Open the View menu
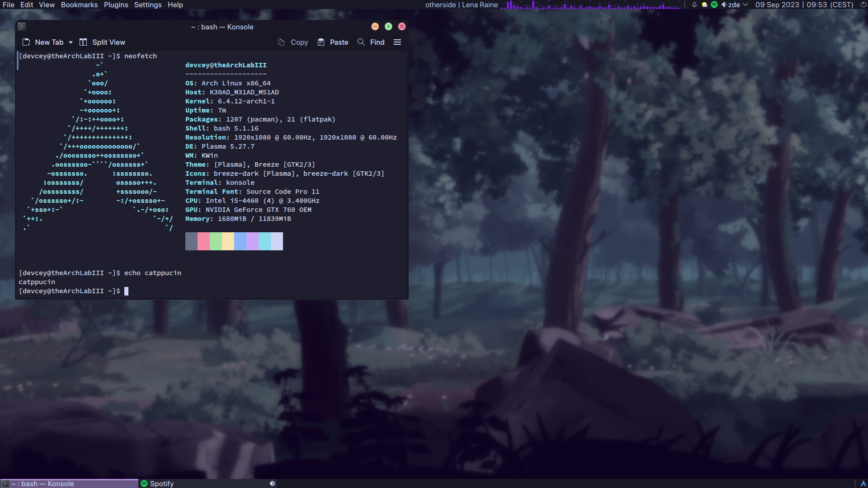 47,5
